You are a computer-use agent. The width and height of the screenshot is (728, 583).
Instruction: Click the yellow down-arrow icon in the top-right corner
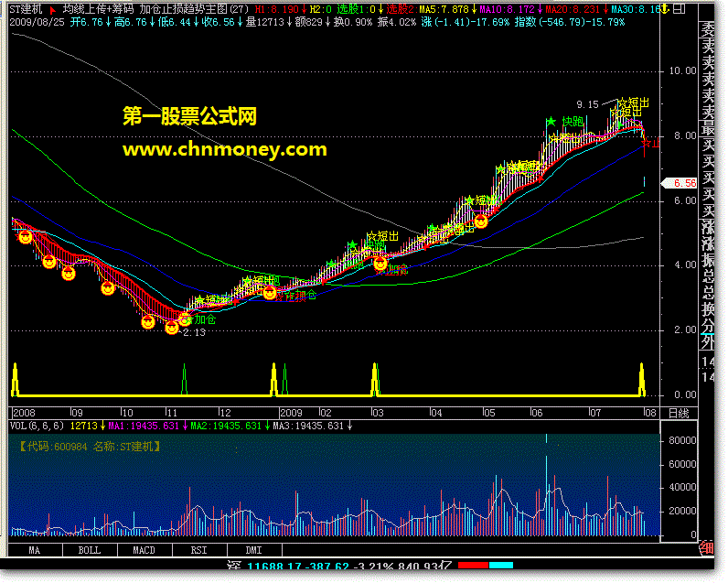click(x=665, y=9)
